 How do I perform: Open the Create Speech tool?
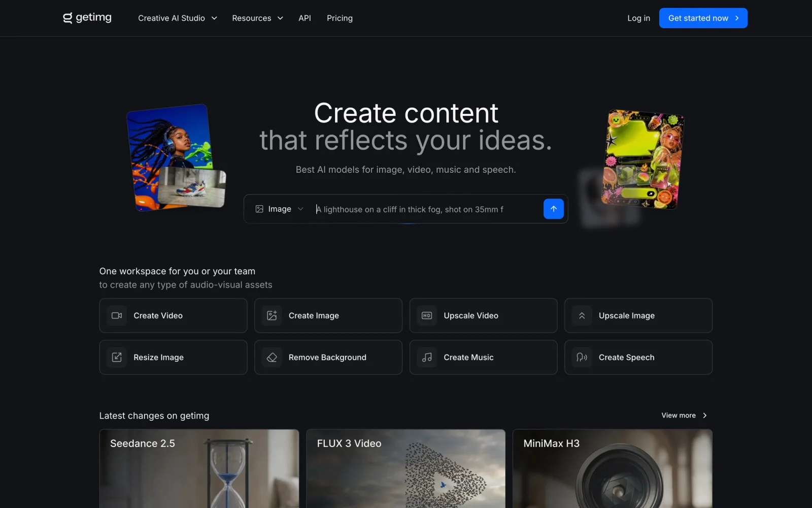pyautogui.click(x=638, y=357)
